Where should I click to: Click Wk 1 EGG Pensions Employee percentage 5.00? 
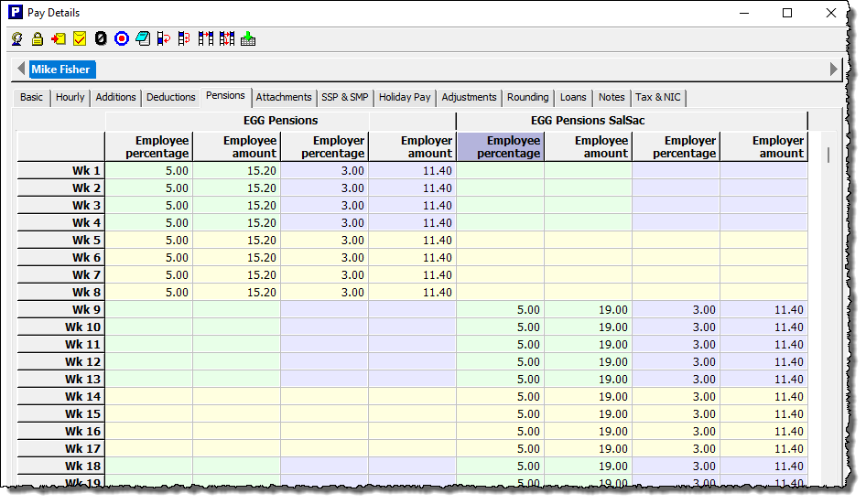tap(149, 170)
